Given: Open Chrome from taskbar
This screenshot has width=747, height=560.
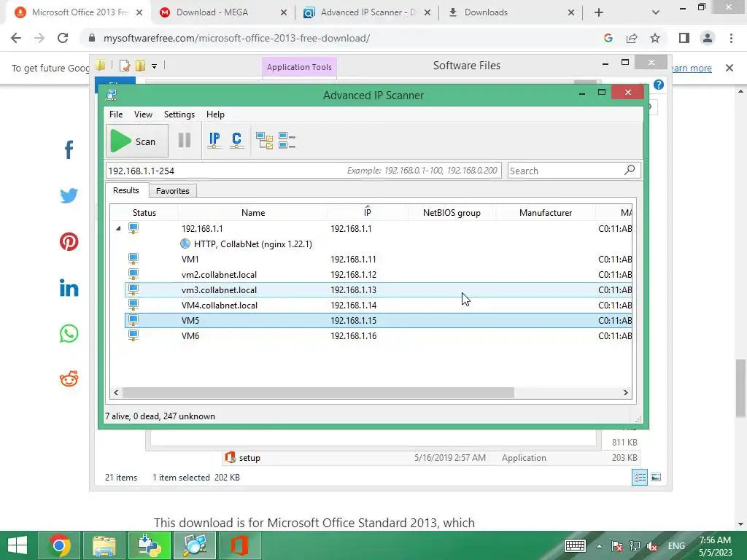Looking at the screenshot, I should [x=60, y=545].
